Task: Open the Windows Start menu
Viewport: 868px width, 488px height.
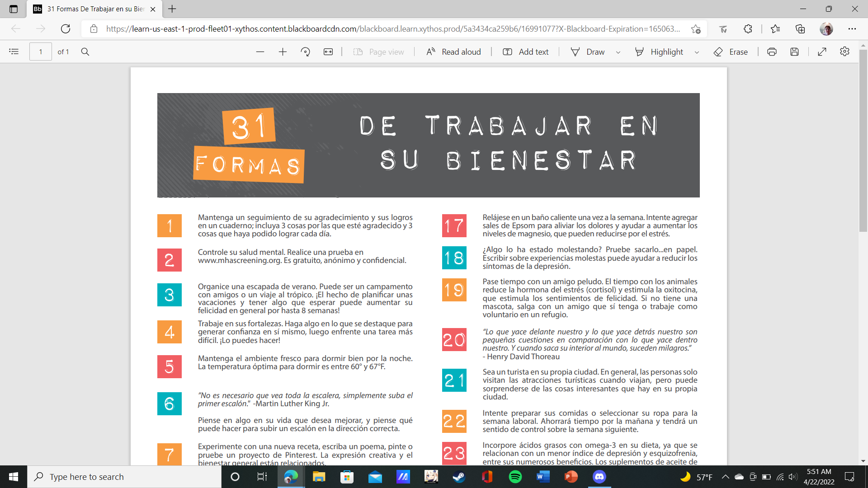Action: coord(14,477)
